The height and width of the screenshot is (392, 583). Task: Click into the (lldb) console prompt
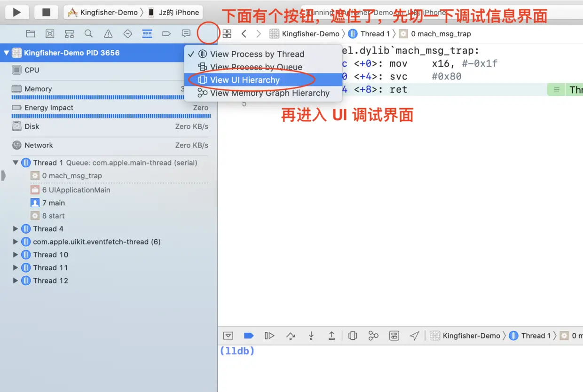[x=237, y=351]
